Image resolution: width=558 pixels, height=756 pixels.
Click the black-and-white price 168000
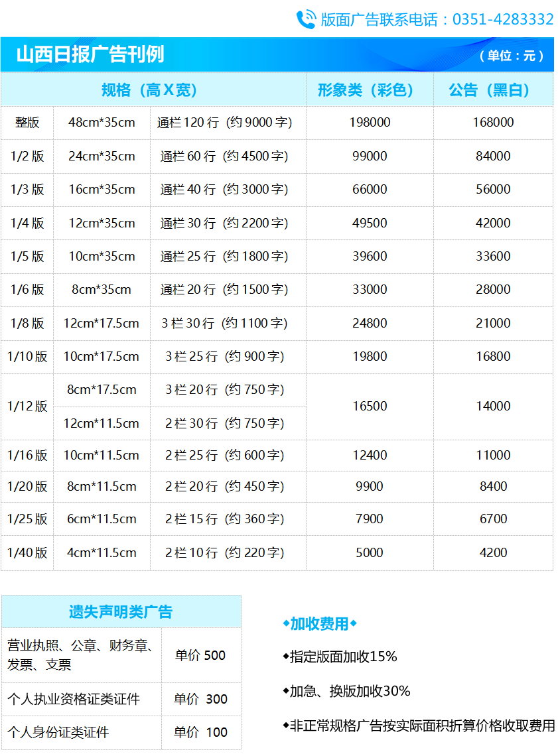[x=494, y=123]
